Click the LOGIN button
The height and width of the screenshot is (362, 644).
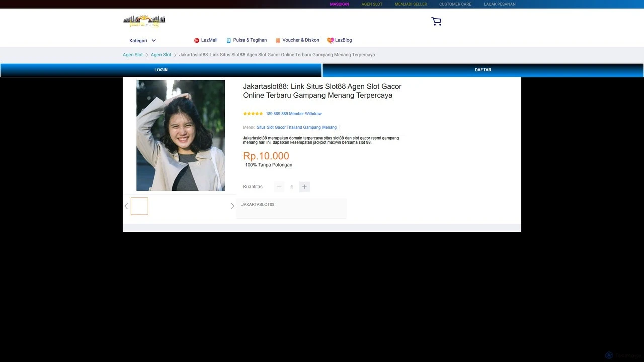coord(161,70)
